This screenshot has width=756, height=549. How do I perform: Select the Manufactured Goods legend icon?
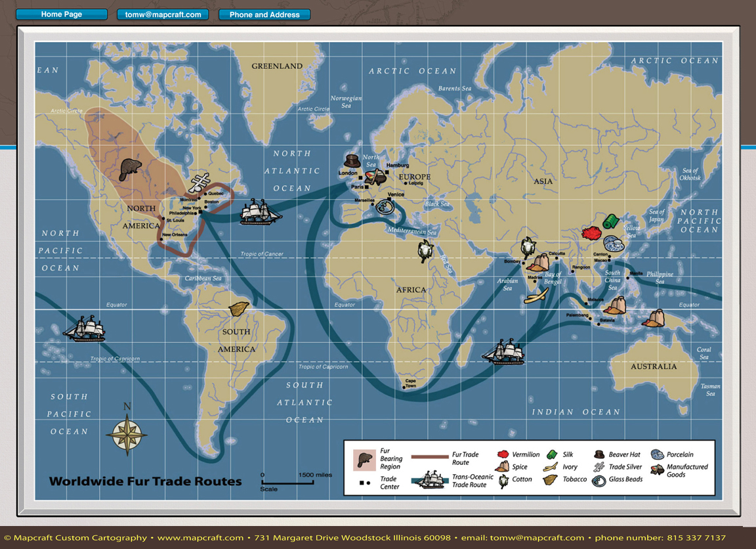tap(657, 470)
